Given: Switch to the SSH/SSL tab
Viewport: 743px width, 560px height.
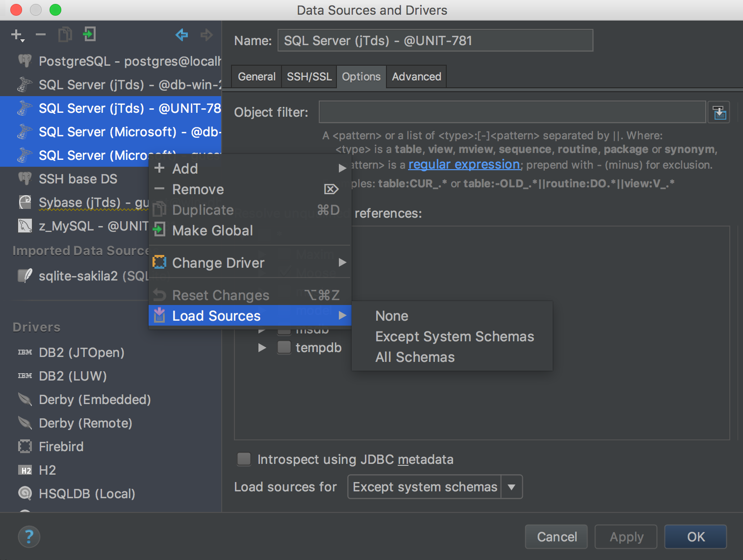Looking at the screenshot, I should pos(309,76).
